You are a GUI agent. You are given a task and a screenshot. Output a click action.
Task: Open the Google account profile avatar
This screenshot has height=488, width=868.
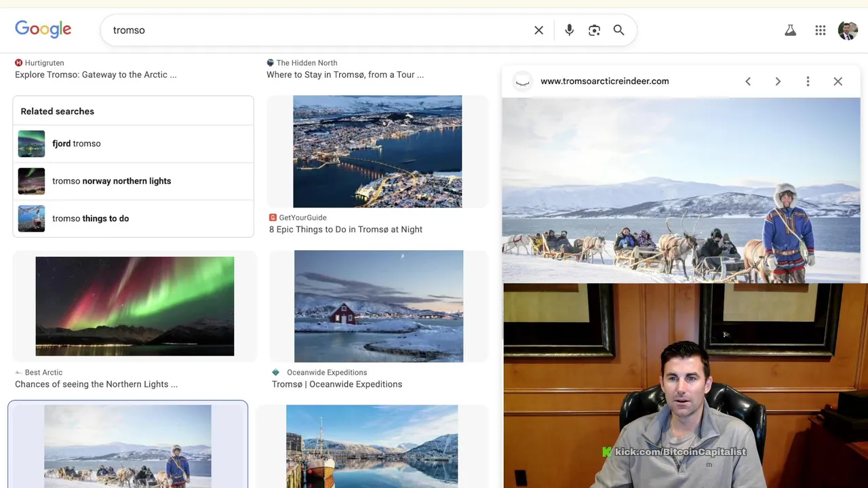pyautogui.click(x=848, y=30)
